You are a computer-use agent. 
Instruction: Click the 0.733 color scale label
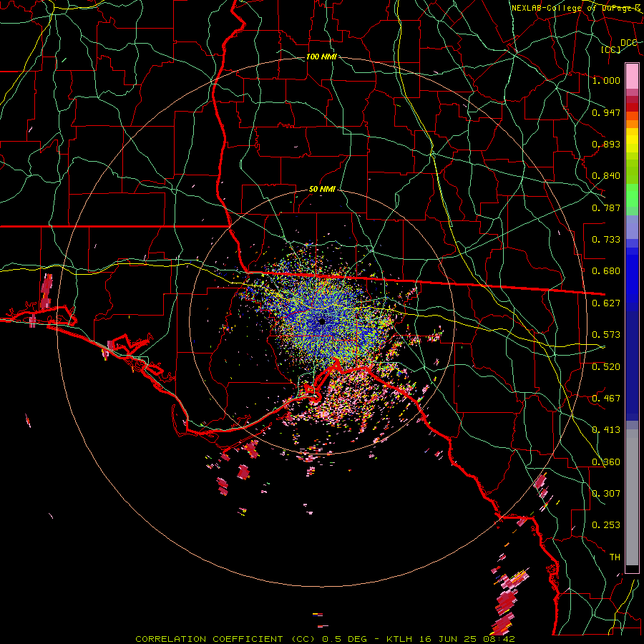(x=606, y=240)
